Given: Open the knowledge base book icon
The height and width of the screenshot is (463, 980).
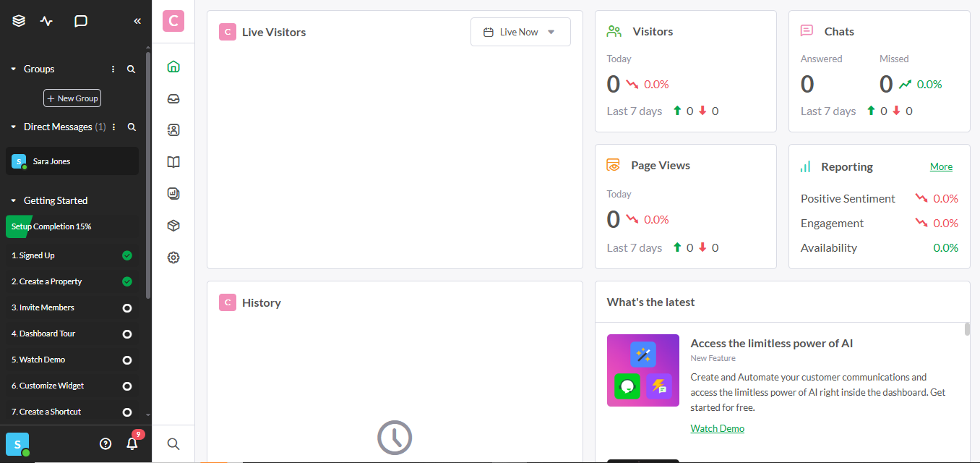Looking at the screenshot, I should click(x=173, y=162).
